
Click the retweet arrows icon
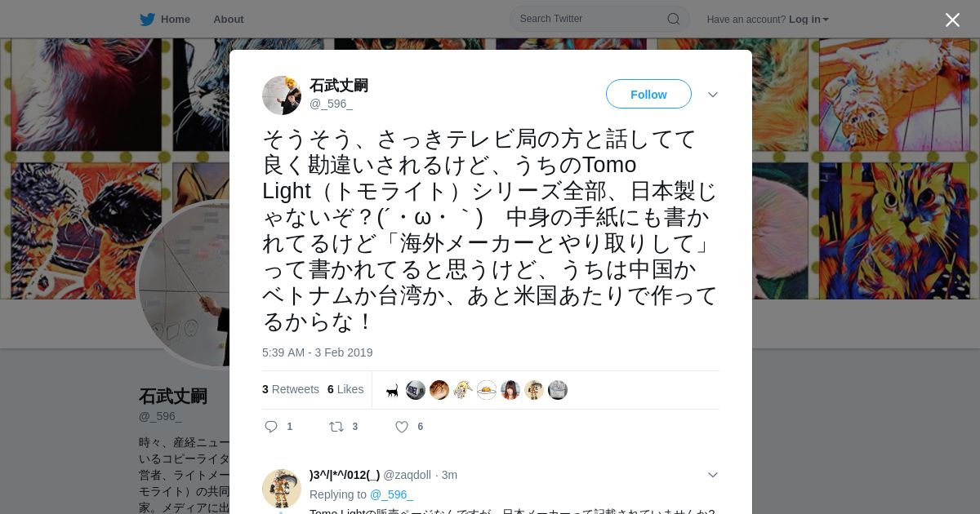pos(336,427)
